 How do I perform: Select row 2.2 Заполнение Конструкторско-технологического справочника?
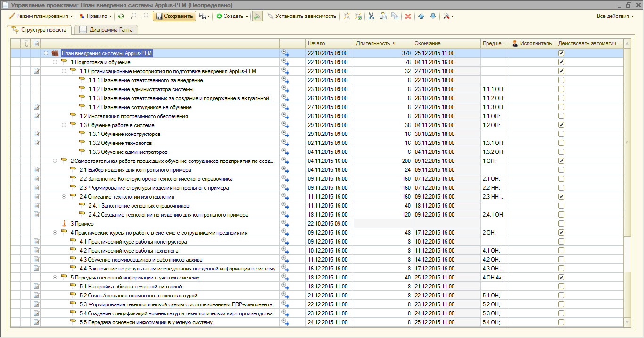pyautogui.click(x=317, y=179)
